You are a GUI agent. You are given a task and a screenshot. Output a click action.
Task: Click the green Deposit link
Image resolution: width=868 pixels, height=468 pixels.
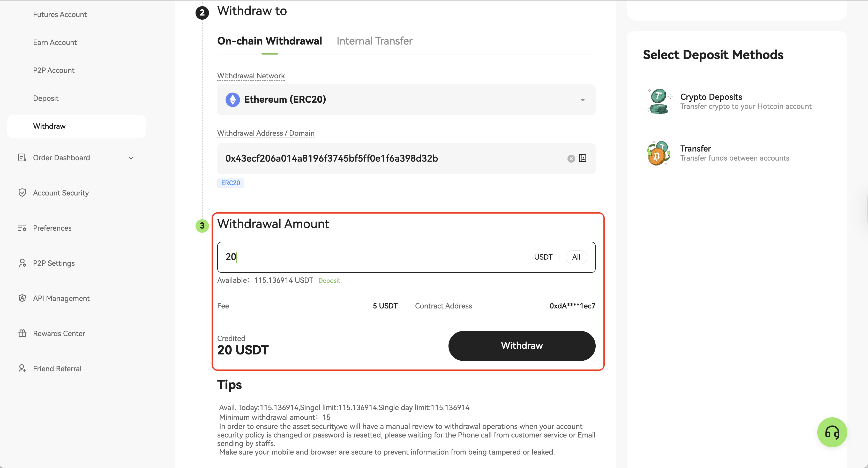(329, 281)
